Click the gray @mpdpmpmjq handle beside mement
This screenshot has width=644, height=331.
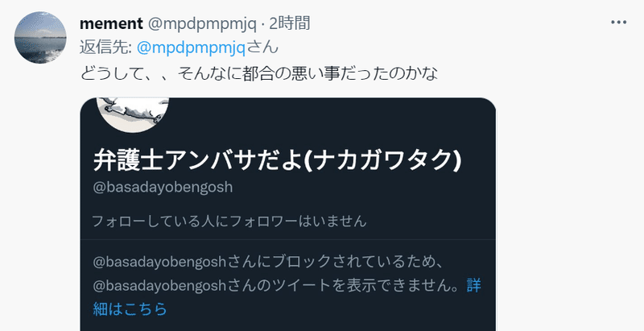(202, 24)
